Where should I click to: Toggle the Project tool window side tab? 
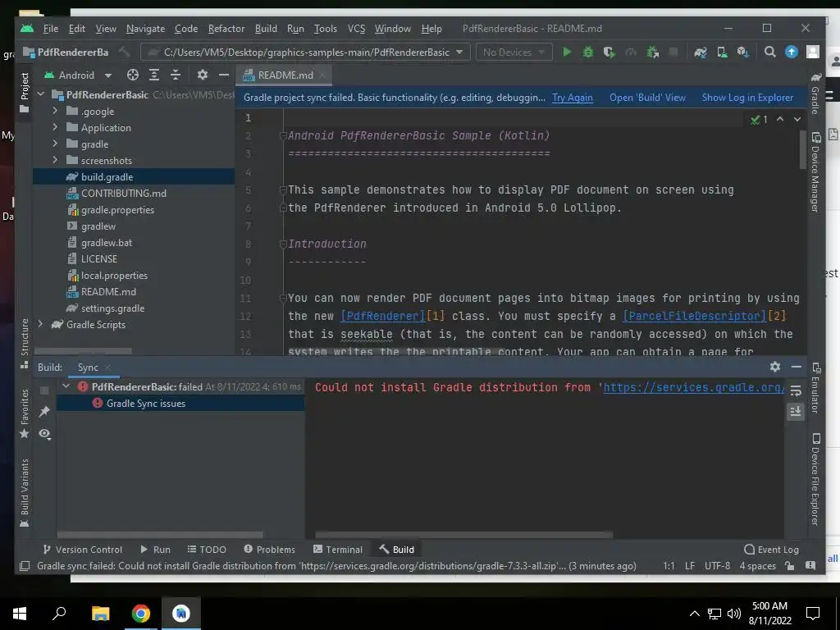tap(24, 92)
